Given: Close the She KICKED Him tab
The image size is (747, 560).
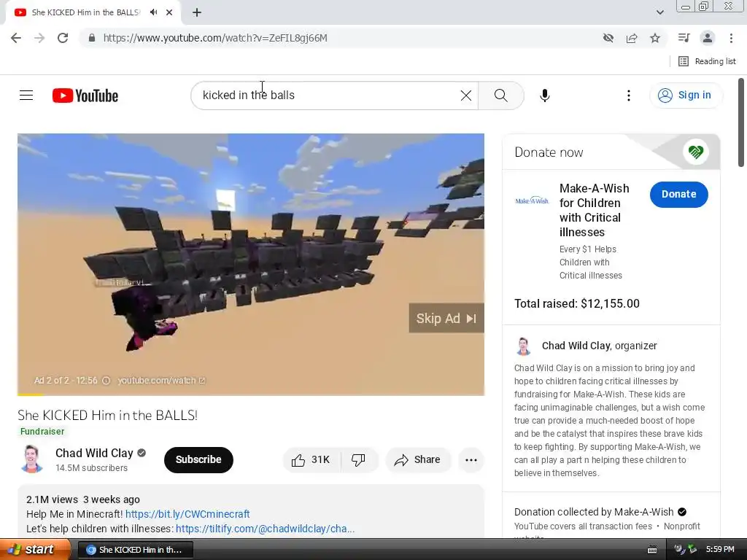Looking at the screenshot, I should pyautogui.click(x=169, y=12).
